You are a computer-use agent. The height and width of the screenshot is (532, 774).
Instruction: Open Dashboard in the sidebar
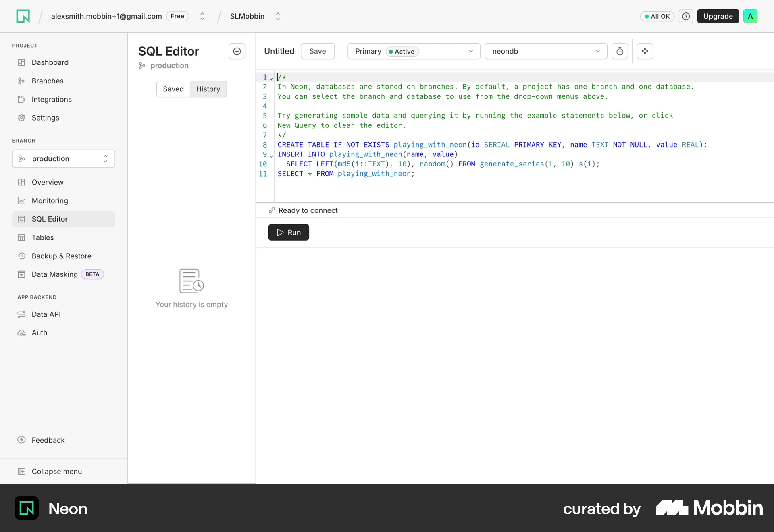64,62
